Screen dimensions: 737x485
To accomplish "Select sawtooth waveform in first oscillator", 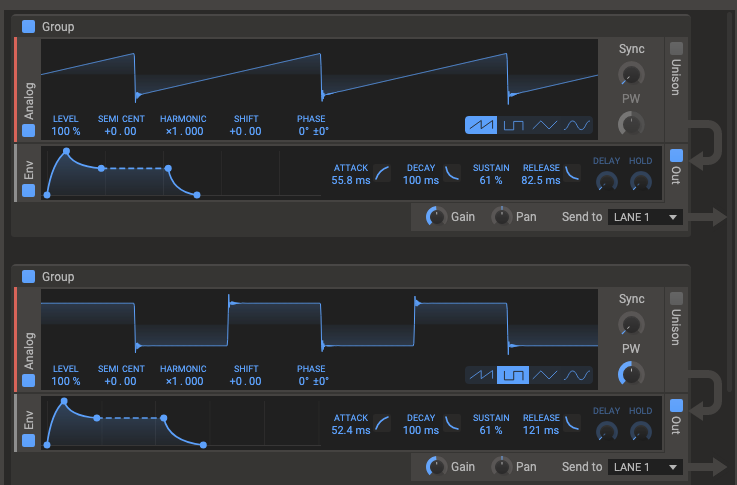I will pyautogui.click(x=481, y=126).
